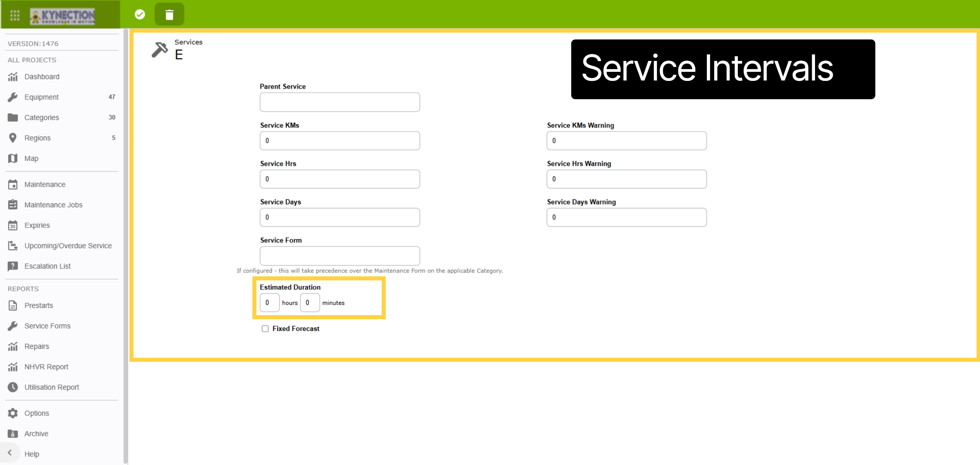Select Regions in the sidebar
Image resolution: width=980 pixels, height=465 pixels.
pos(37,138)
